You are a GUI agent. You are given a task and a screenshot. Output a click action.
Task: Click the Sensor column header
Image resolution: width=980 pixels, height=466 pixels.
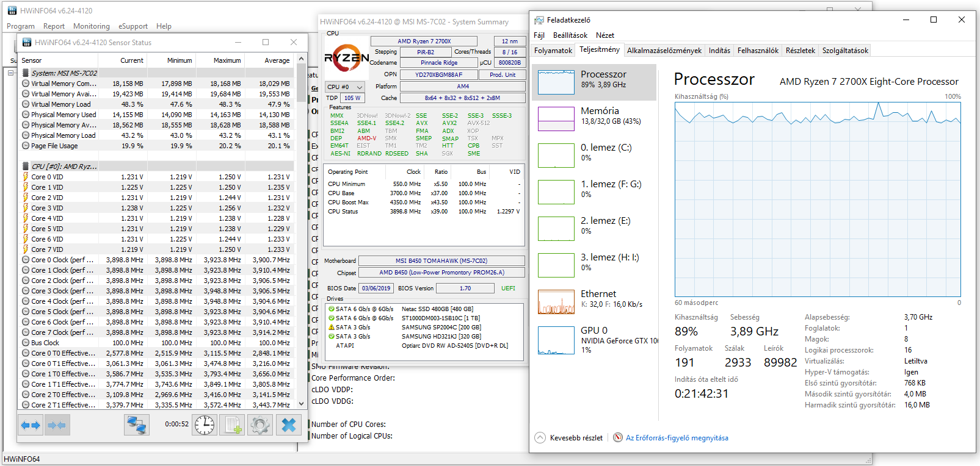coord(58,60)
